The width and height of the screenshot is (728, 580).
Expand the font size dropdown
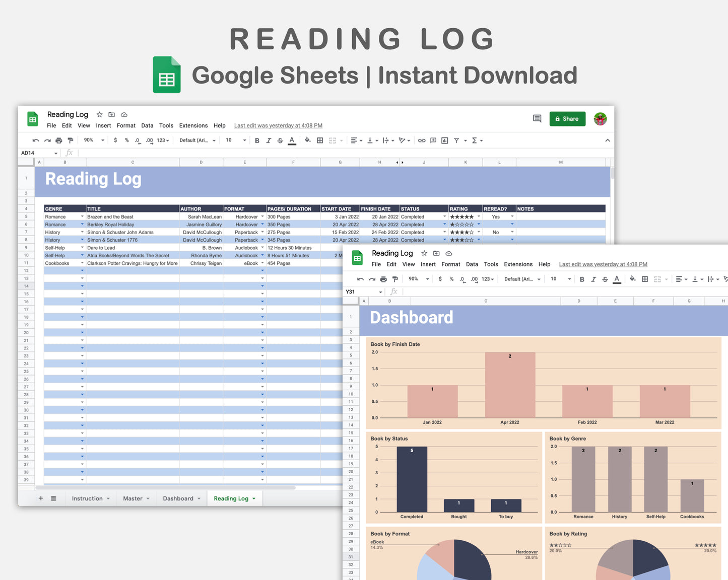pyautogui.click(x=244, y=140)
